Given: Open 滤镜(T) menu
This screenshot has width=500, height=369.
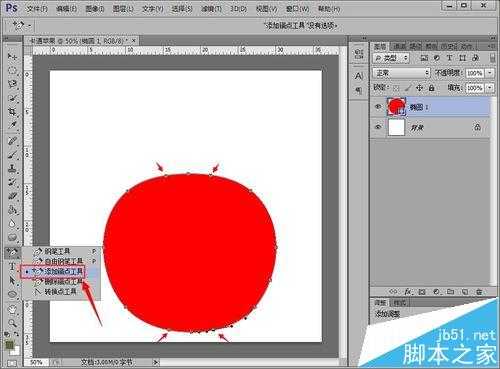Looking at the screenshot, I should 212,9.
